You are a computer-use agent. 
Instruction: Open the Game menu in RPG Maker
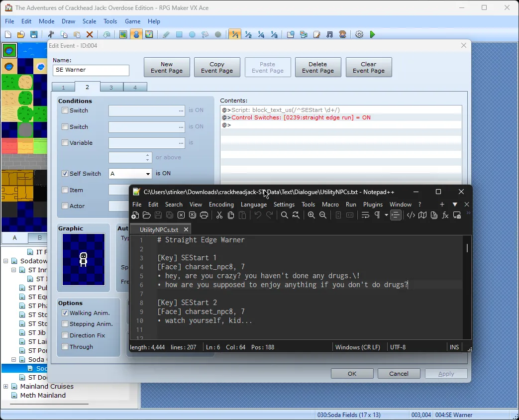coord(133,21)
